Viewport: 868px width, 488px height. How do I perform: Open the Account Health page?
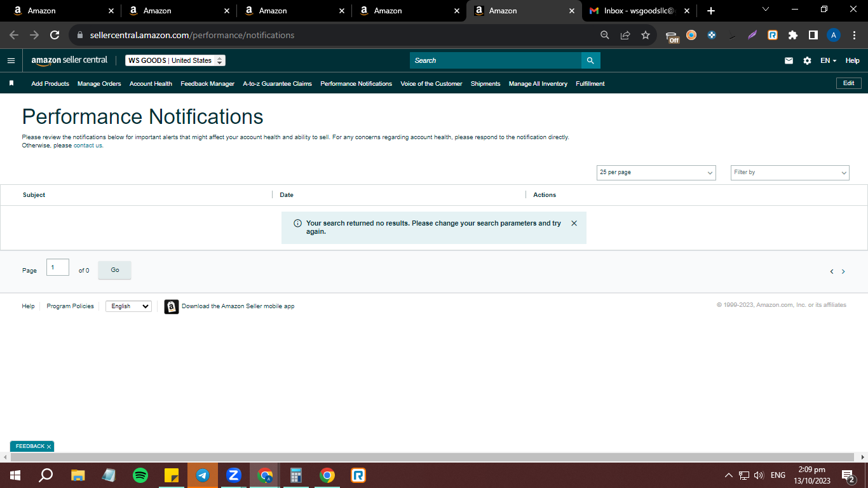151,84
